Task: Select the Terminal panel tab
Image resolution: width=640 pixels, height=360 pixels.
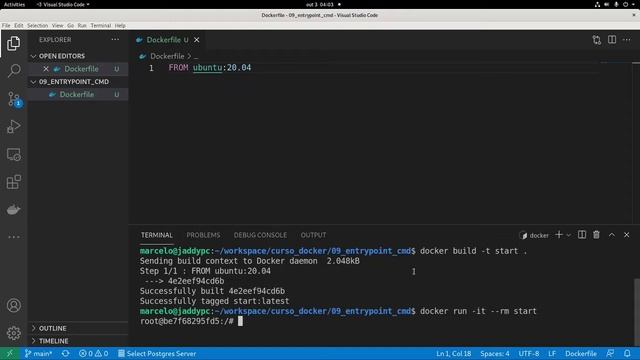Action: [157, 235]
